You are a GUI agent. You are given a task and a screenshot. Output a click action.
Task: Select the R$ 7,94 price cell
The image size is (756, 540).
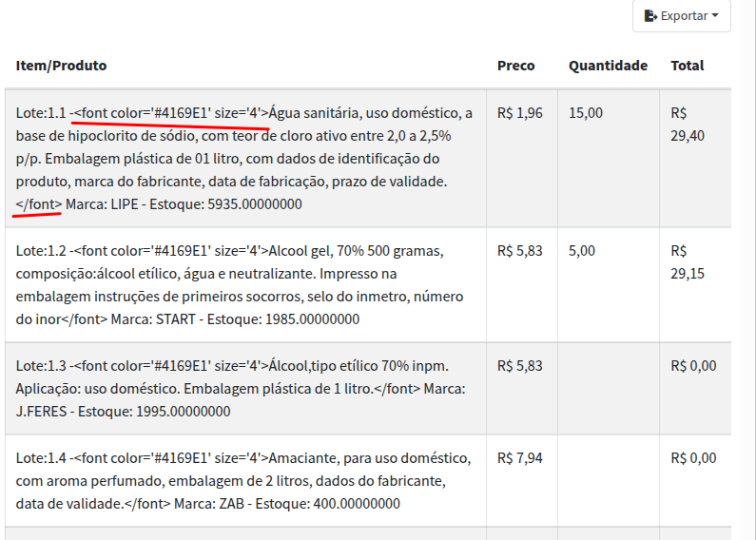coord(520,458)
